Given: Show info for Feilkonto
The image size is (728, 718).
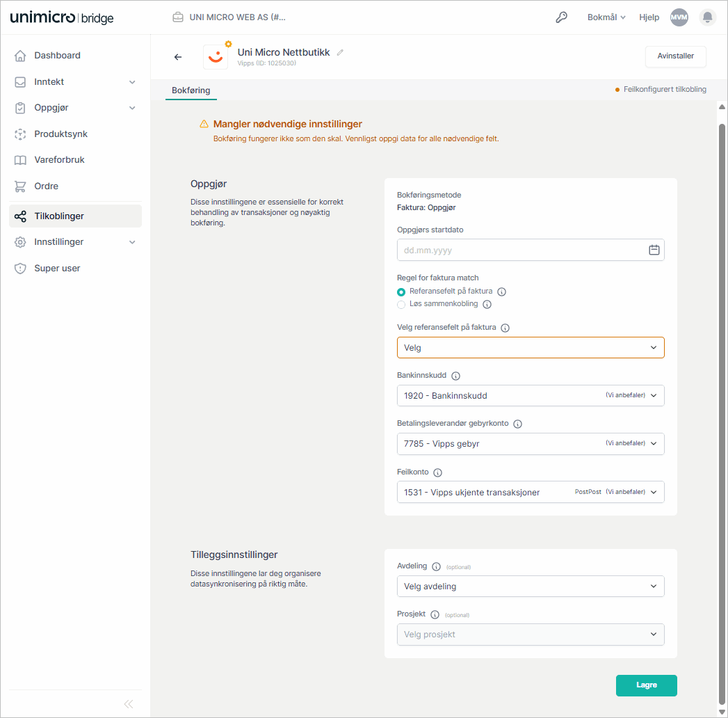Looking at the screenshot, I should (x=437, y=473).
